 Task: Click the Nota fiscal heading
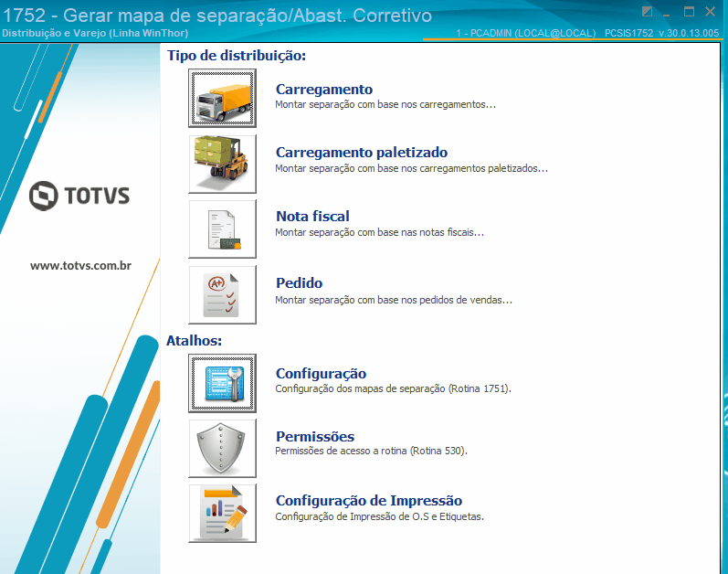tap(312, 217)
